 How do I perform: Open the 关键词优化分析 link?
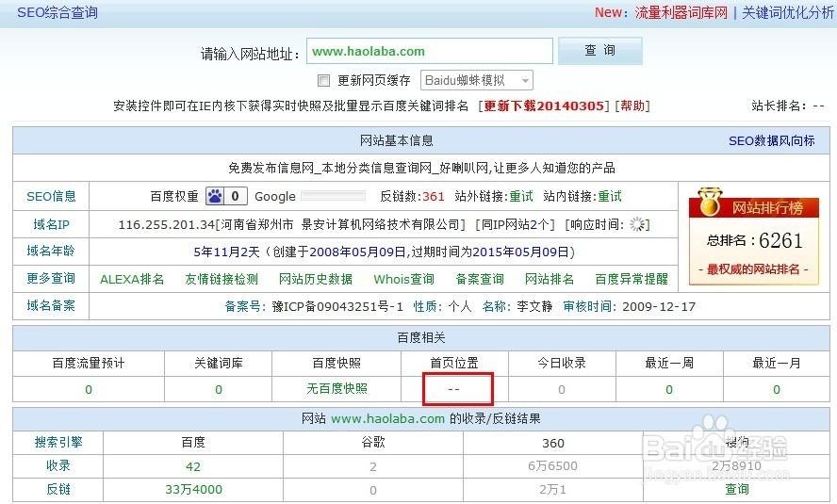pyautogui.click(x=788, y=13)
